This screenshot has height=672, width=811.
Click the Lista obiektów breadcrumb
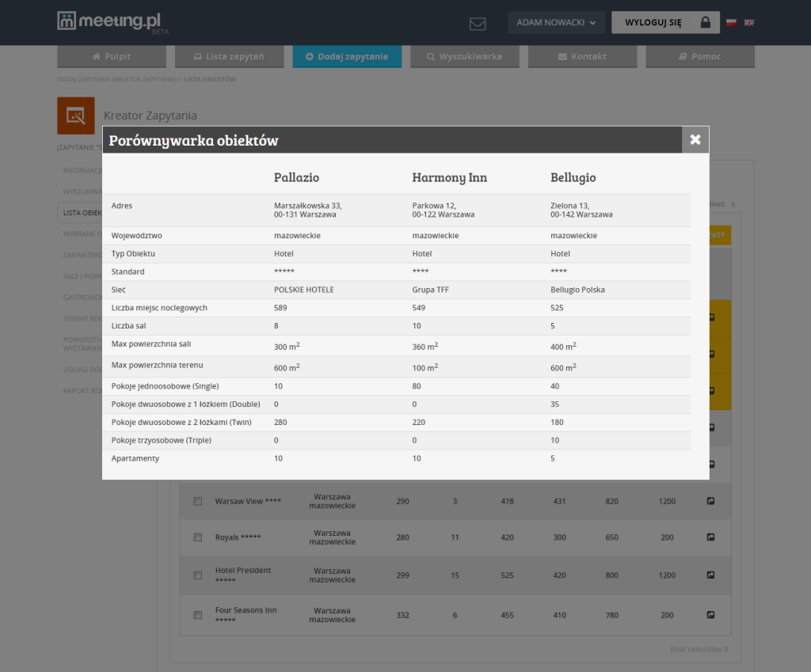(x=210, y=80)
